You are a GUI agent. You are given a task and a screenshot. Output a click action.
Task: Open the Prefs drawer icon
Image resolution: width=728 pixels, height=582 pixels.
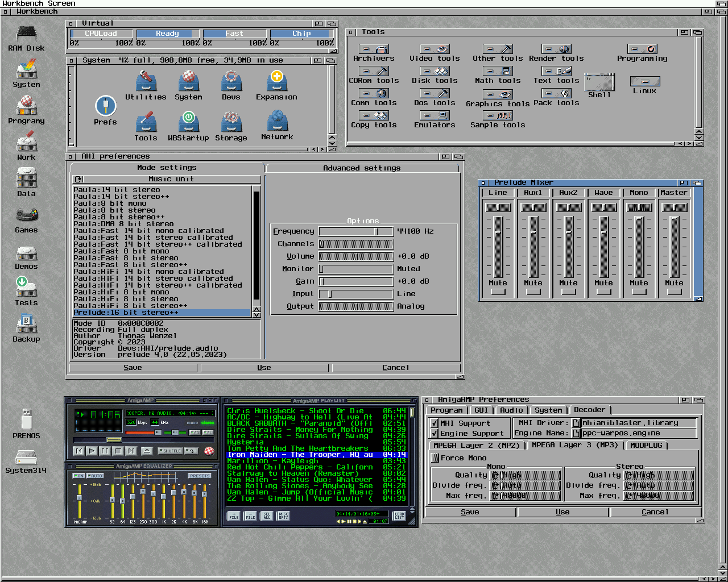click(x=105, y=107)
